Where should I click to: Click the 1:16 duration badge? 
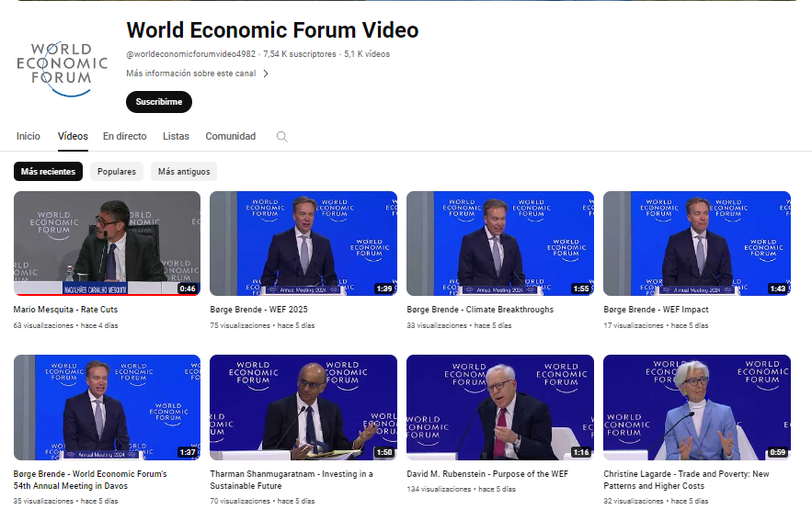(x=581, y=452)
